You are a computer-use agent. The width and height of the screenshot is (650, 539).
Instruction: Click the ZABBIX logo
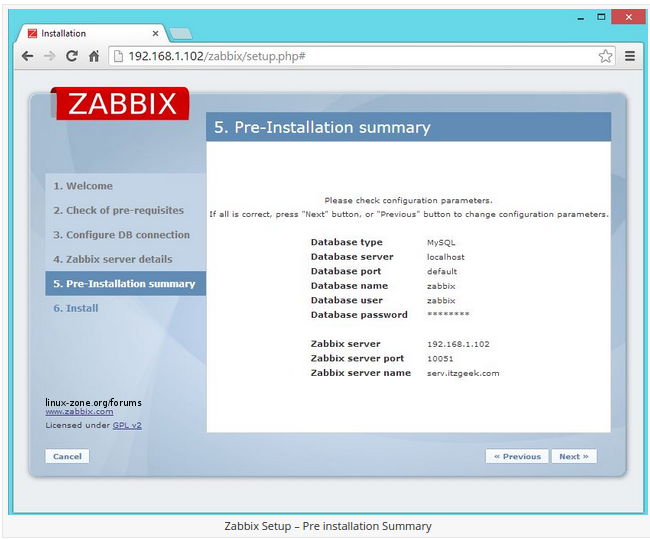click(122, 103)
